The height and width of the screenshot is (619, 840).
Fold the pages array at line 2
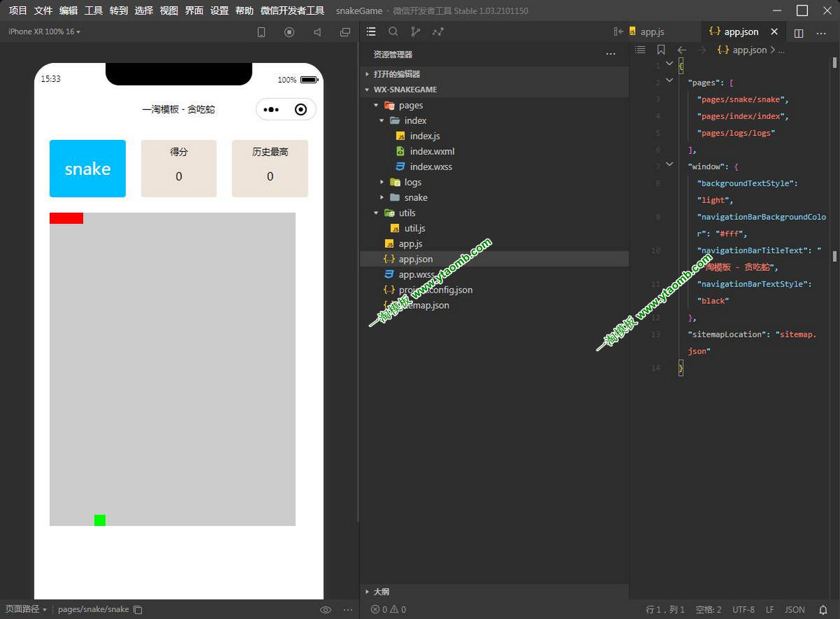669,81
